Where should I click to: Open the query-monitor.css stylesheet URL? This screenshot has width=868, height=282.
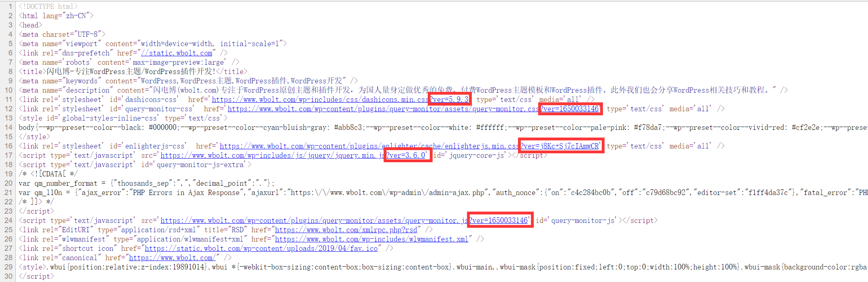click(382, 109)
